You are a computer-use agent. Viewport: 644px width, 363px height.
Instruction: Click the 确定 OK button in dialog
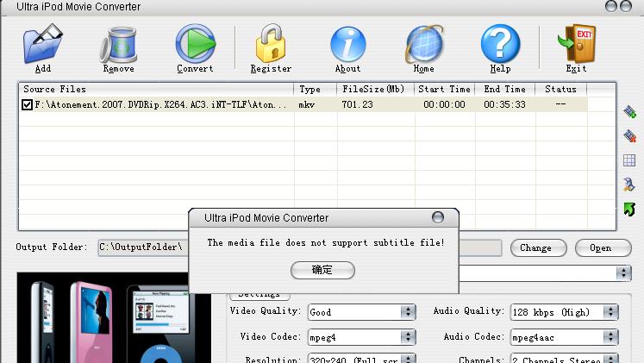click(322, 270)
